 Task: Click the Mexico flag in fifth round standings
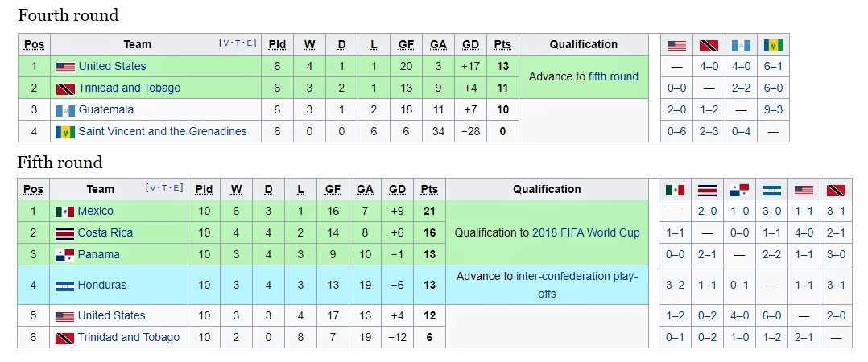click(x=65, y=212)
